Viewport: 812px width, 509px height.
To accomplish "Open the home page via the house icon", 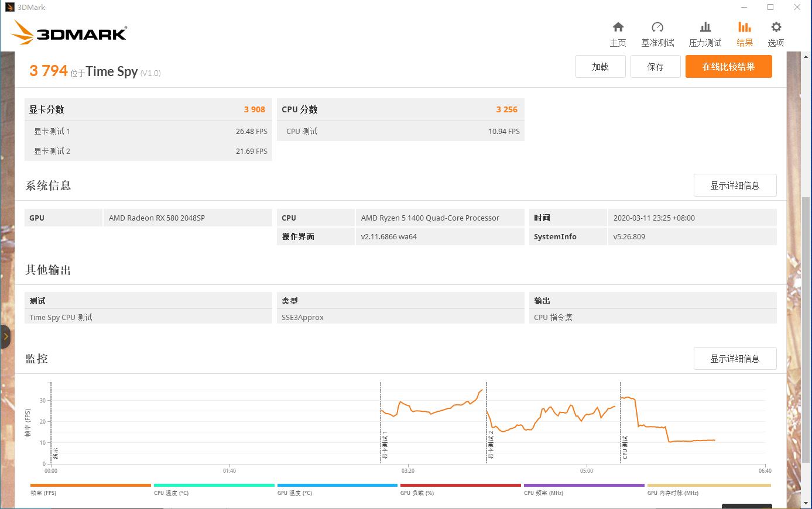I will (618, 32).
